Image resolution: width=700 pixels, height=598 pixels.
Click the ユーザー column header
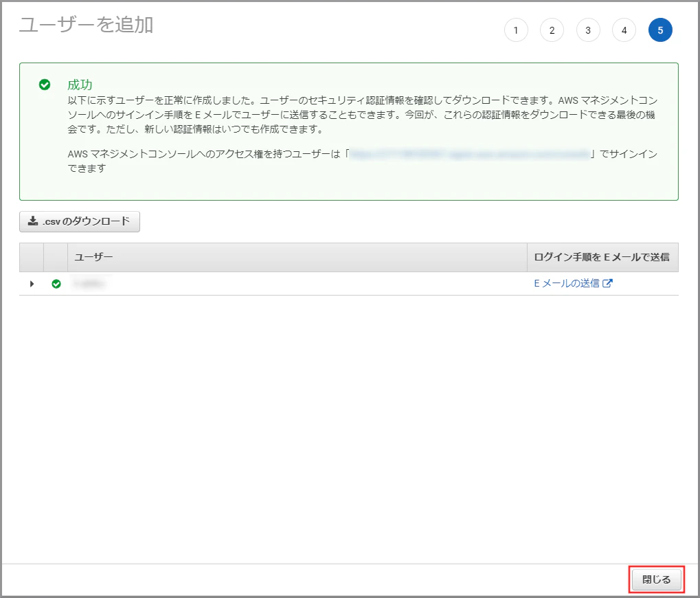297,257
